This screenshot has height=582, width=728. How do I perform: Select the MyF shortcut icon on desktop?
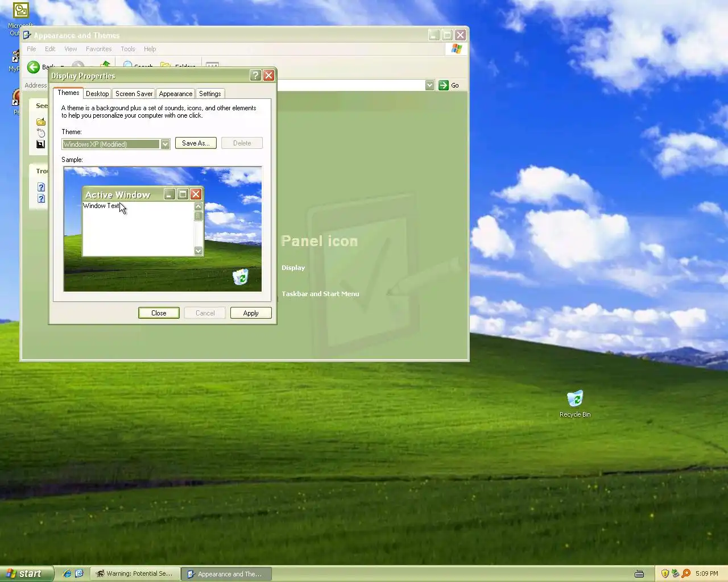point(15,57)
